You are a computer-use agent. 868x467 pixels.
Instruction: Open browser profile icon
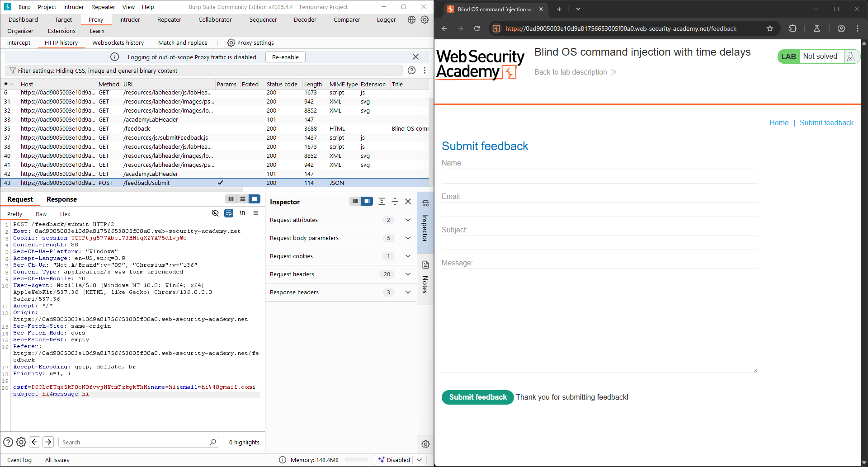pyautogui.click(x=841, y=28)
